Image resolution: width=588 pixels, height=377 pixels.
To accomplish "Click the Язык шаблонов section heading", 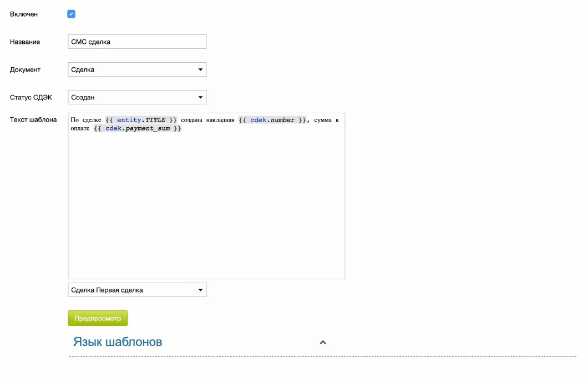I will point(118,341).
